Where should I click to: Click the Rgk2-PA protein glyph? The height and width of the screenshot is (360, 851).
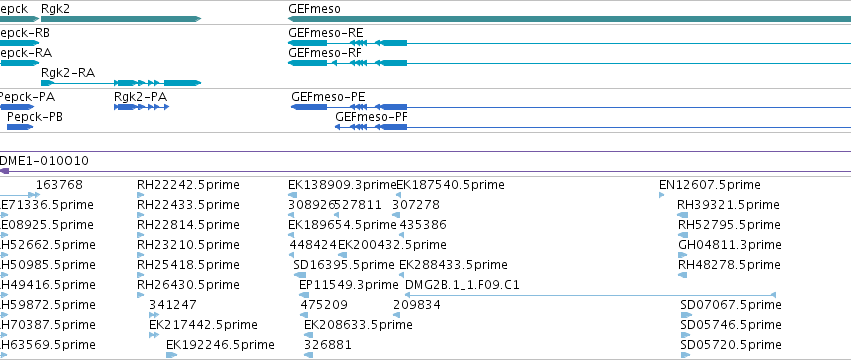tap(142, 107)
